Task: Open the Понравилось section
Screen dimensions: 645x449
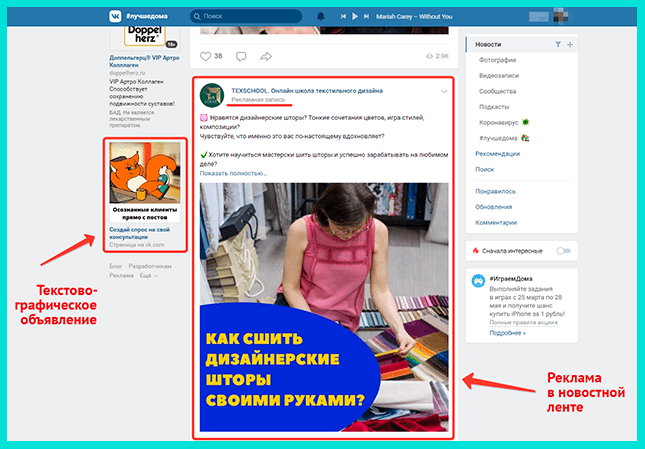Action: pyautogui.click(x=495, y=192)
